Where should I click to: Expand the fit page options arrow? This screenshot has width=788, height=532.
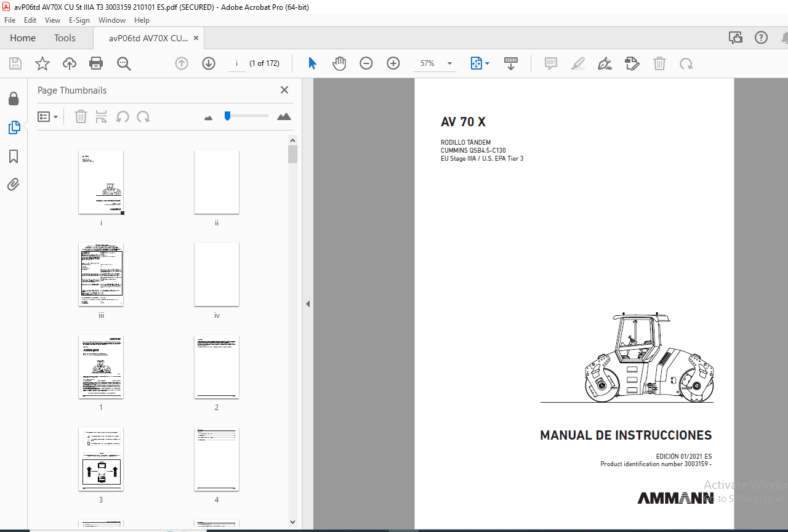[487, 63]
